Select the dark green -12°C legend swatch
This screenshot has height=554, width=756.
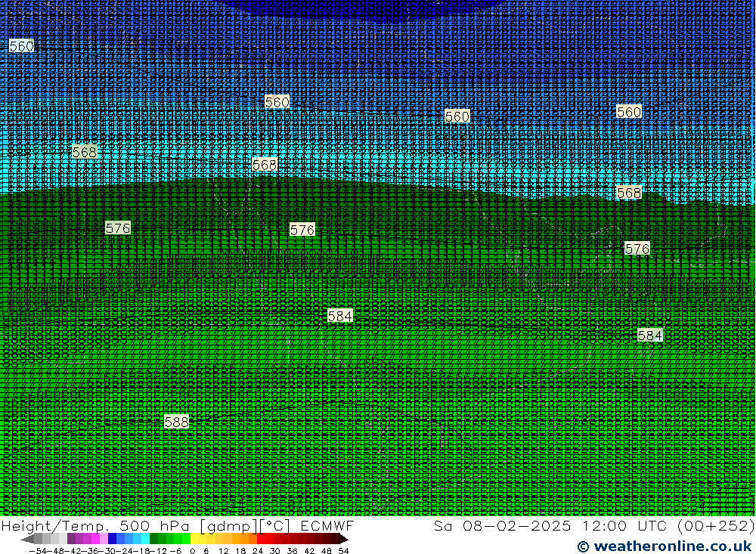pyautogui.click(x=153, y=539)
